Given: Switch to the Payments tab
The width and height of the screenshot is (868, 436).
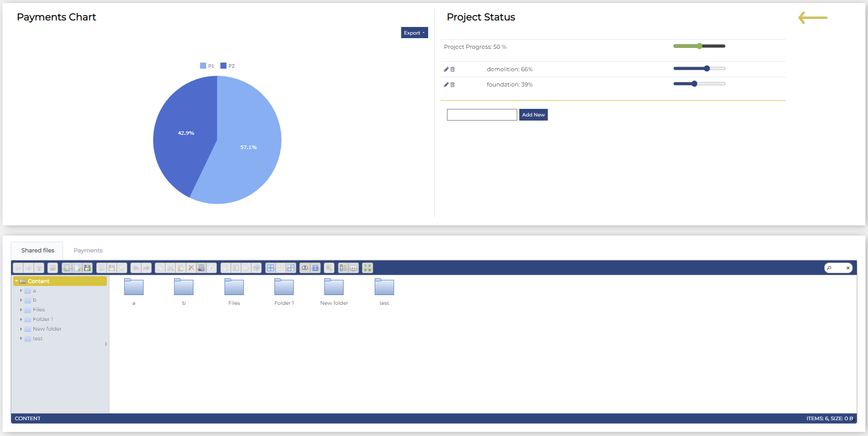Looking at the screenshot, I should [88, 251].
